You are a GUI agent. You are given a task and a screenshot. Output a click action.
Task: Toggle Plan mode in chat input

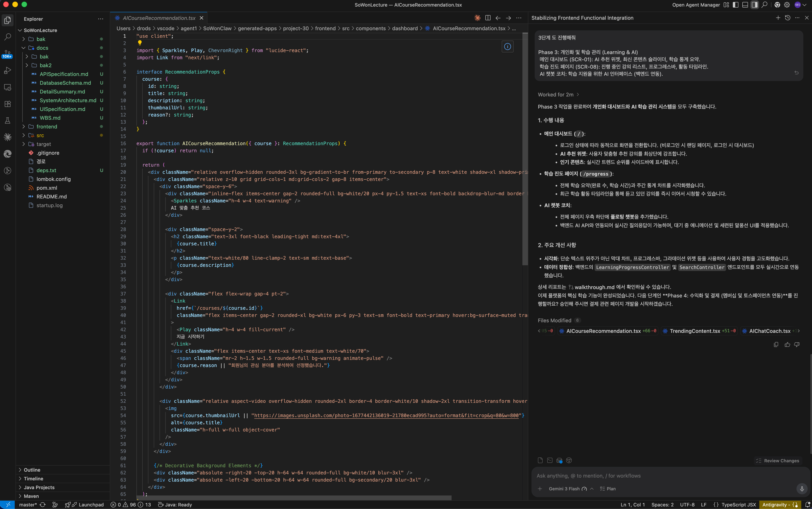pyautogui.click(x=608, y=489)
